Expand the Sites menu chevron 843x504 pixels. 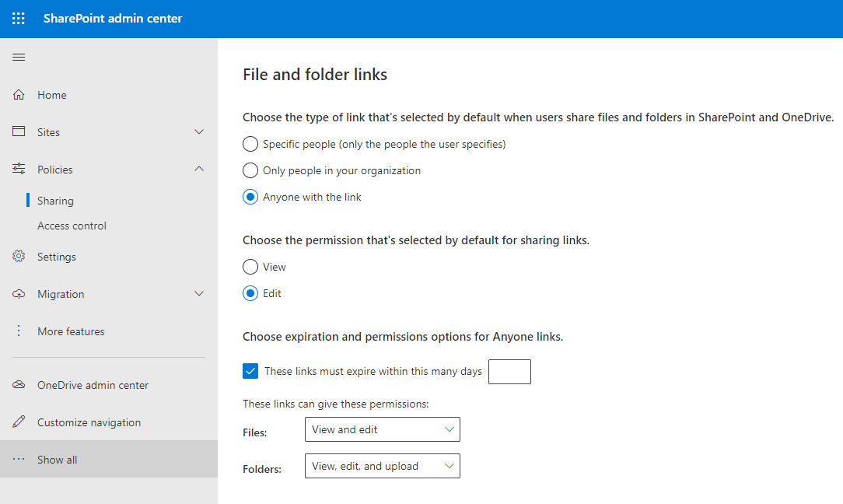click(x=199, y=131)
